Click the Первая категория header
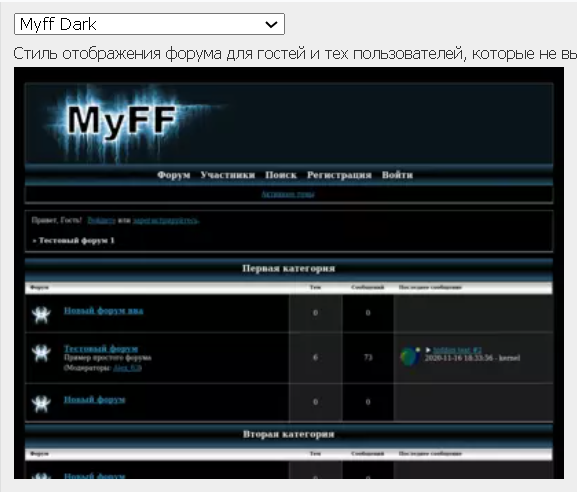 [288, 268]
